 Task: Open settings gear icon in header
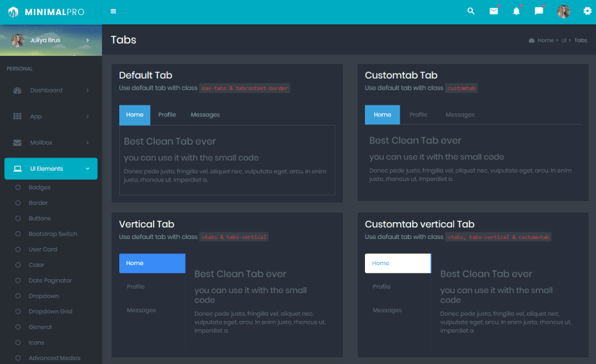pyautogui.click(x=587, y=11)
